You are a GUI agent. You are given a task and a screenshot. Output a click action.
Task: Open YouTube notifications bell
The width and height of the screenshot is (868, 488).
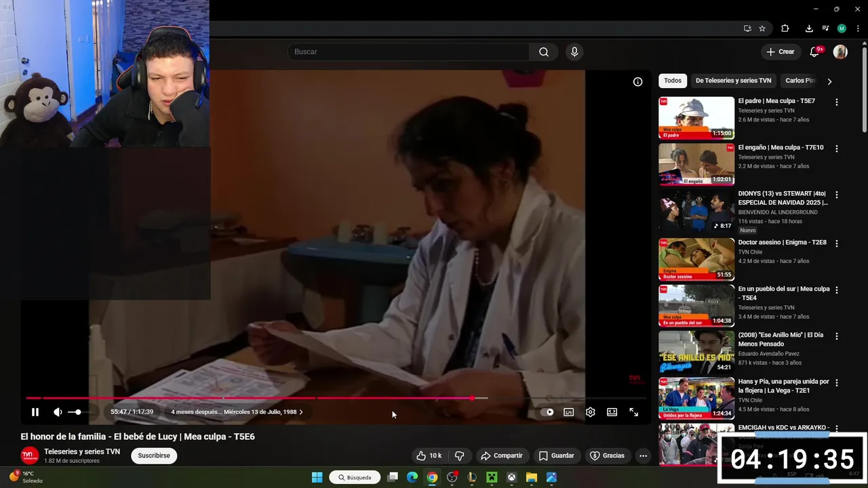815,52
